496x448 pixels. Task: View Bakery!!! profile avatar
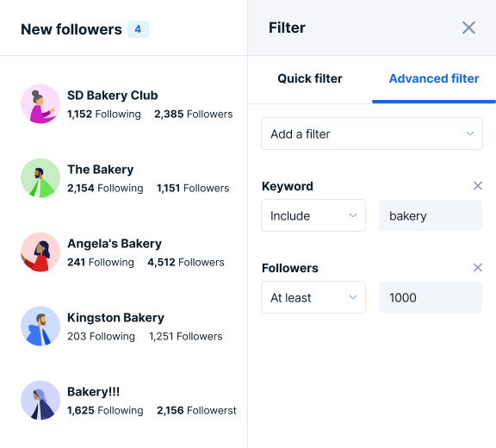[x=40, y=400]
